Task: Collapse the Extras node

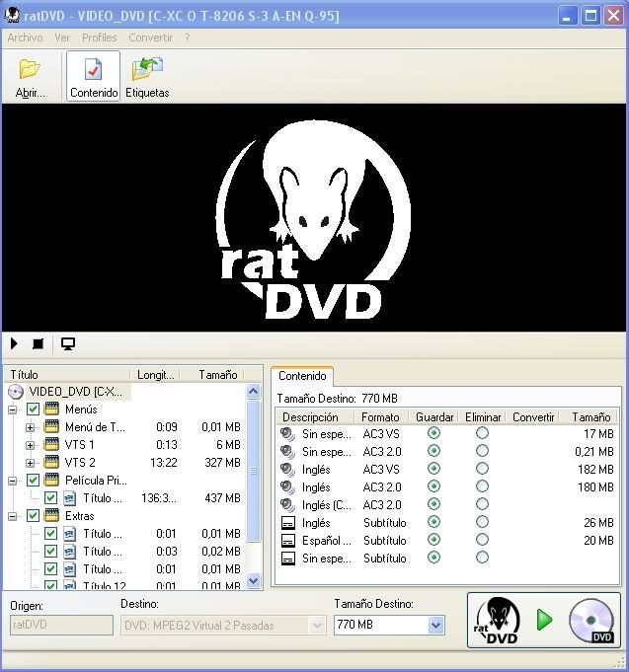Action: click(x=13, y=516)
